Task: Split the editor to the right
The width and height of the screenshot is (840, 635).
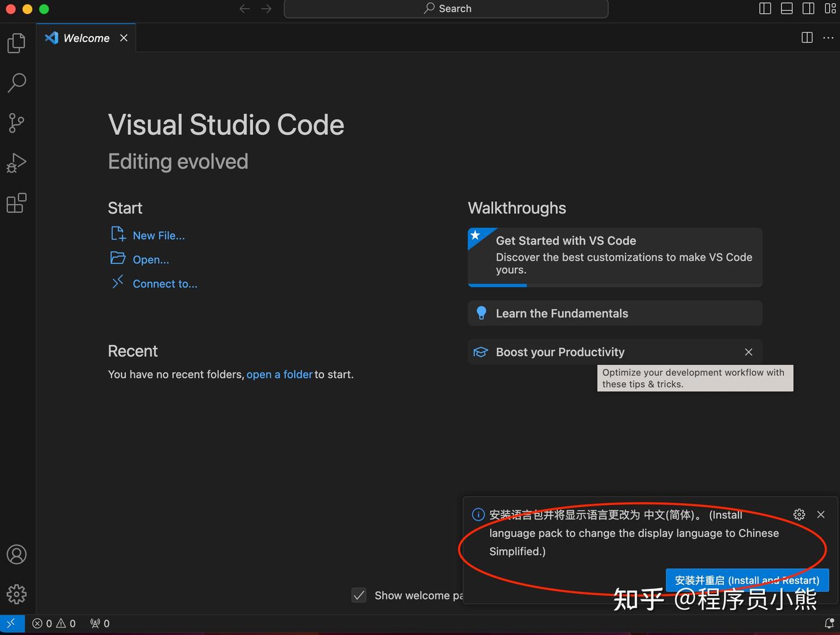Action: (x=807, y=37)
